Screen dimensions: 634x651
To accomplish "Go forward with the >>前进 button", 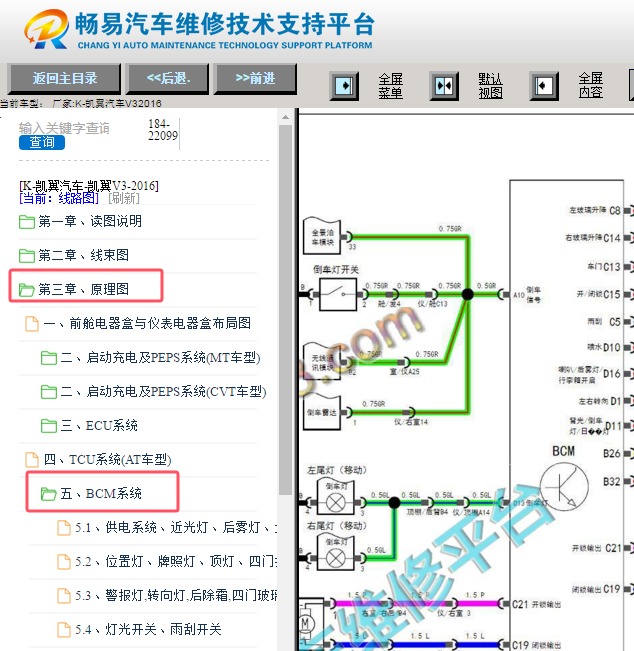I will pos(255,78).
